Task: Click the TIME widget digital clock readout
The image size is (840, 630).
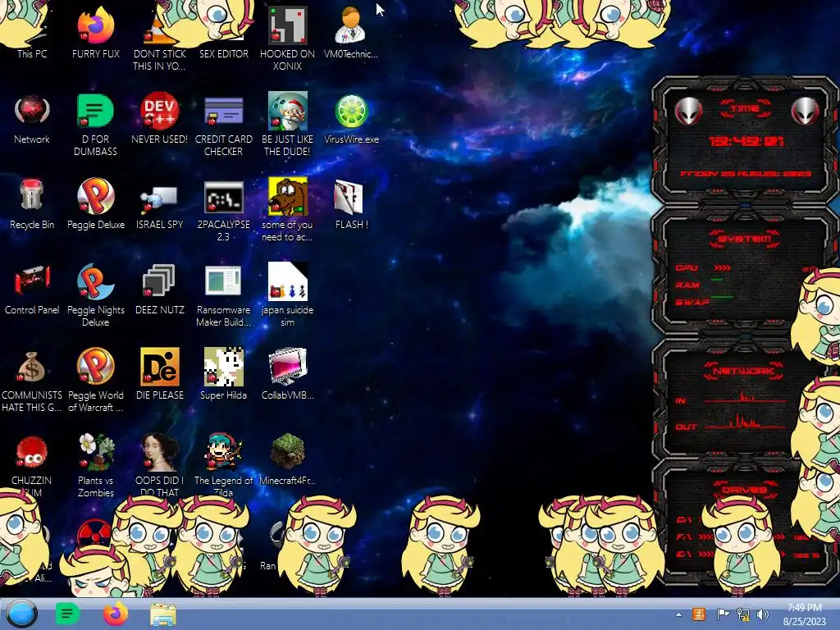Action: pos(746,141)
